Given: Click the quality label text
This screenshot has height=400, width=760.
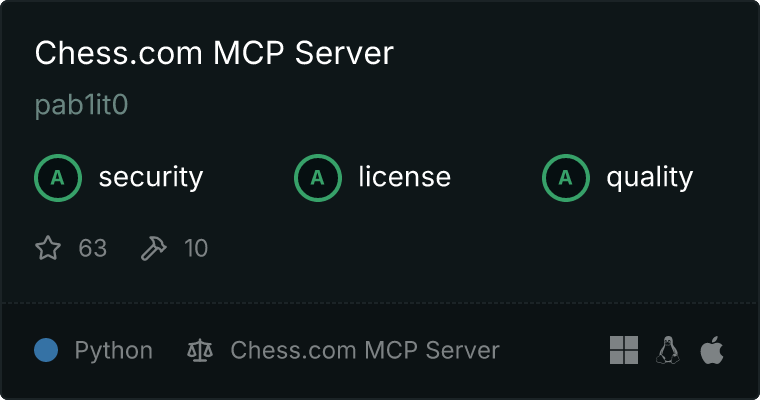Looking at the screenshot, I should tap(650, 178).
